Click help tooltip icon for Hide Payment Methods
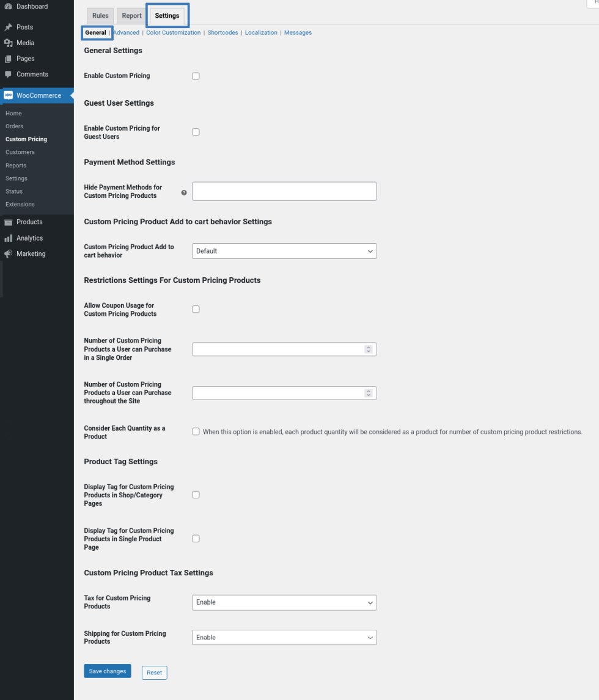Image resolution: width=599 pixels, height=700 pixels. tap(184, 192)
